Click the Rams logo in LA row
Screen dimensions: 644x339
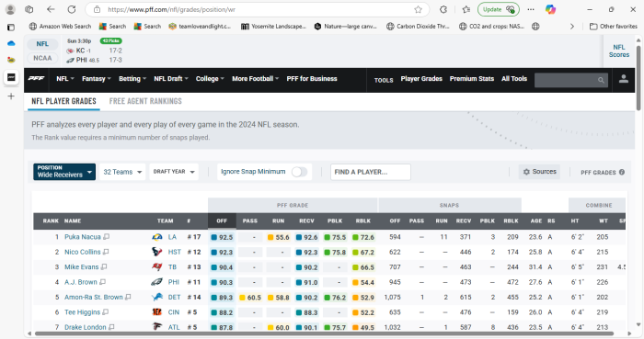[x=157, y=237]
